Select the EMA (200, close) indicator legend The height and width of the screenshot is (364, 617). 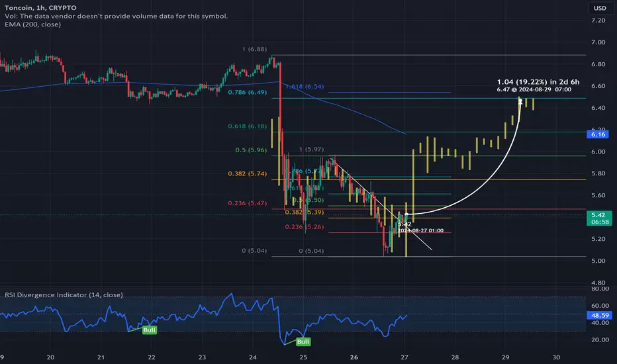32,24
